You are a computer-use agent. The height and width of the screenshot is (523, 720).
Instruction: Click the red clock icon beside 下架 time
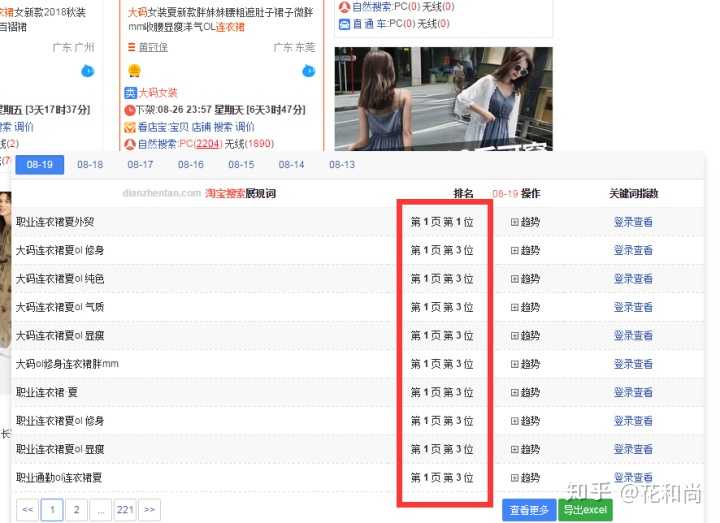[x=129, y=110]
